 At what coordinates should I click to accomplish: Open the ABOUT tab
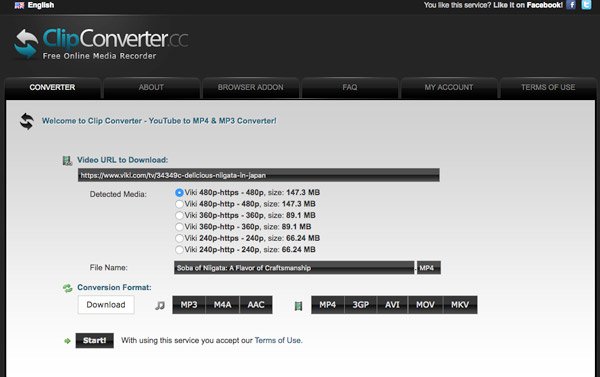pos(151,88)
